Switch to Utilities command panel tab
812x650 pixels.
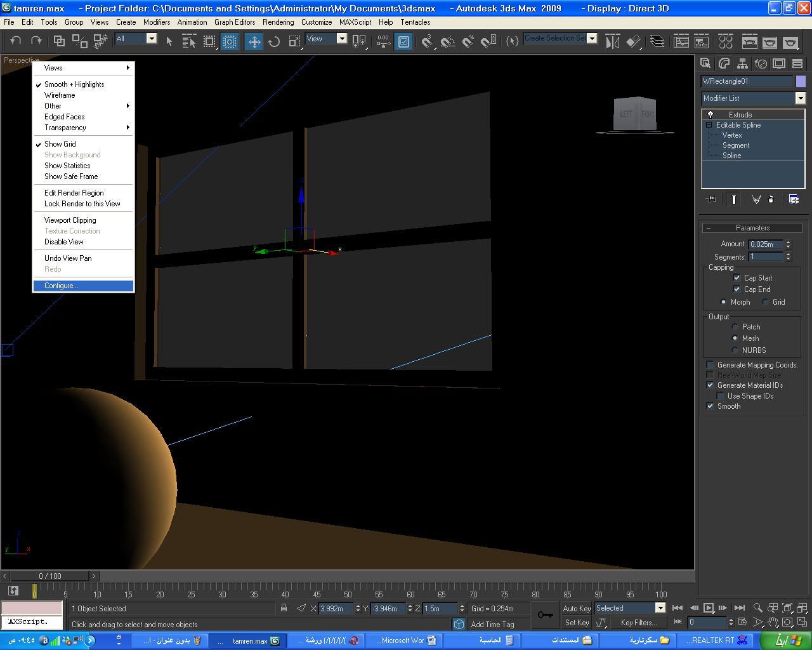797,63
